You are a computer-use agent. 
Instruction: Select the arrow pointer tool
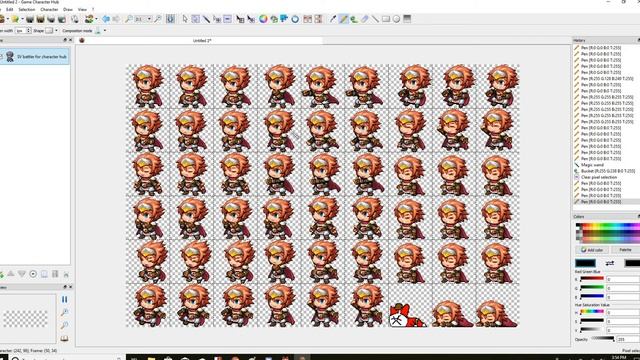click(x=185, y=19)
